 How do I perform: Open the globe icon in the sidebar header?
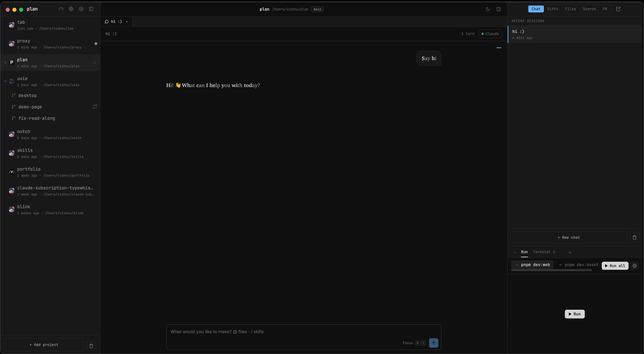coord(71,9)
